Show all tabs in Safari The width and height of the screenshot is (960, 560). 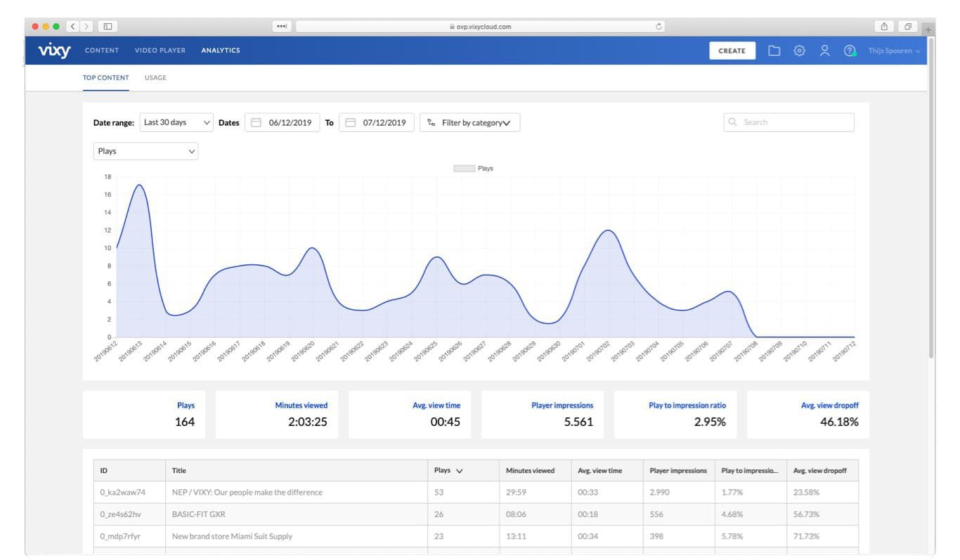tap(908, 27)
